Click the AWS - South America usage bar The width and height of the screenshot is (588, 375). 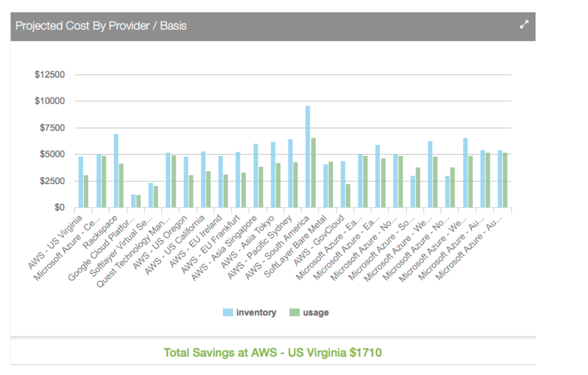click(314, 172)
